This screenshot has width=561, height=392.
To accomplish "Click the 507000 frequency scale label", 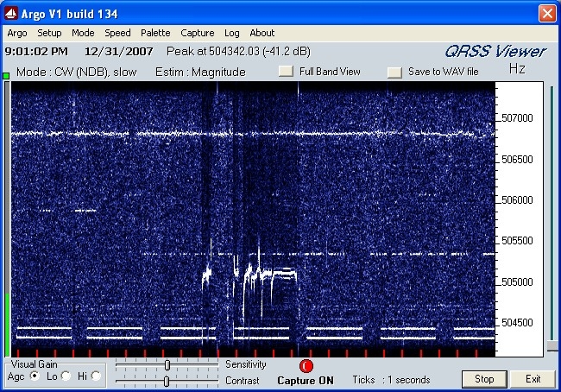I will coord(517,118).
